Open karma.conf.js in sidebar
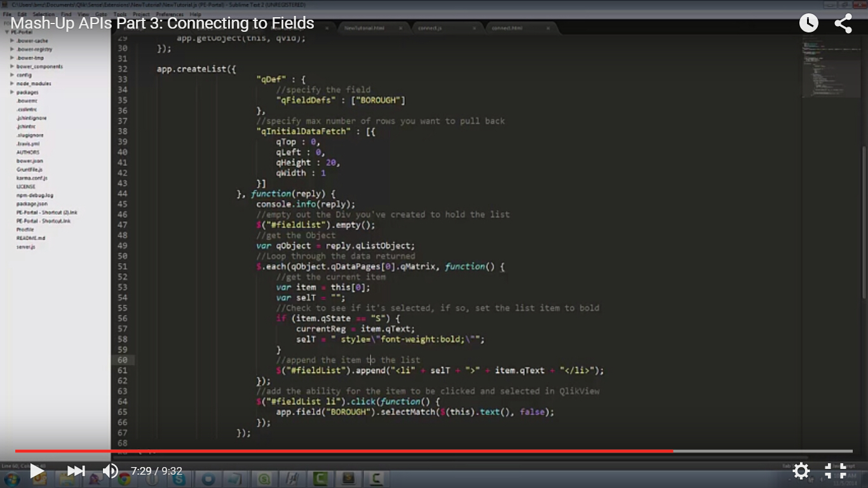This screenshot has width=868, height=488. (x=32, y=178)
